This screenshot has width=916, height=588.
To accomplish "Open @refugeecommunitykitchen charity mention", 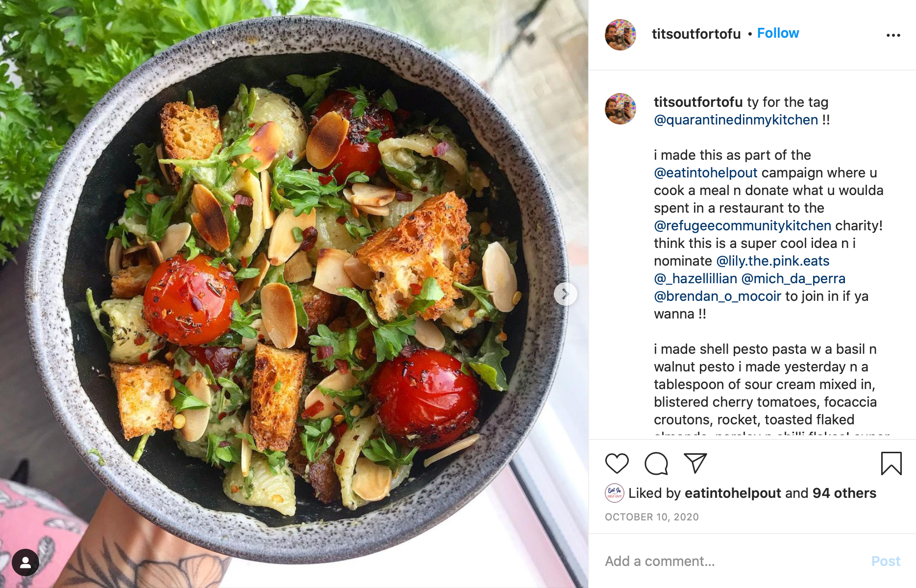I will (743, 226).
